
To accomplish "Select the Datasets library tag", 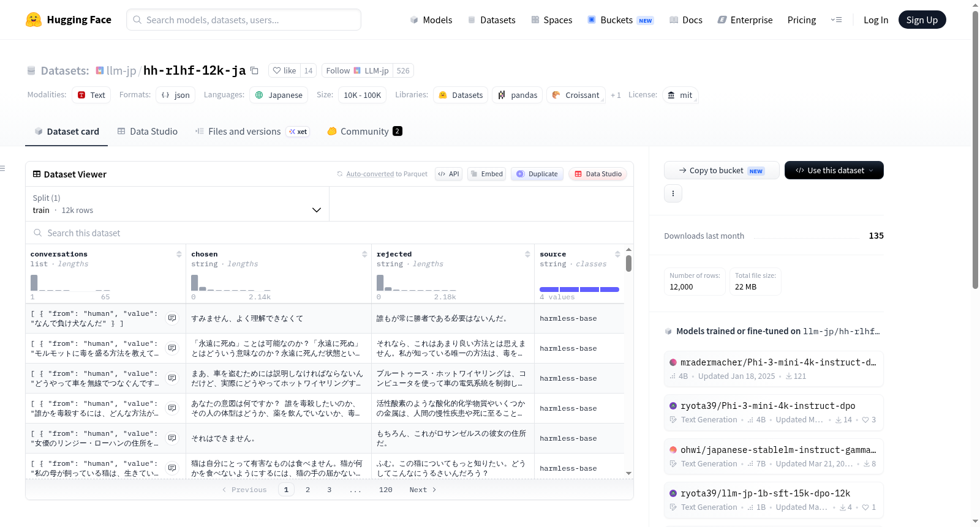I will [461, 95].
